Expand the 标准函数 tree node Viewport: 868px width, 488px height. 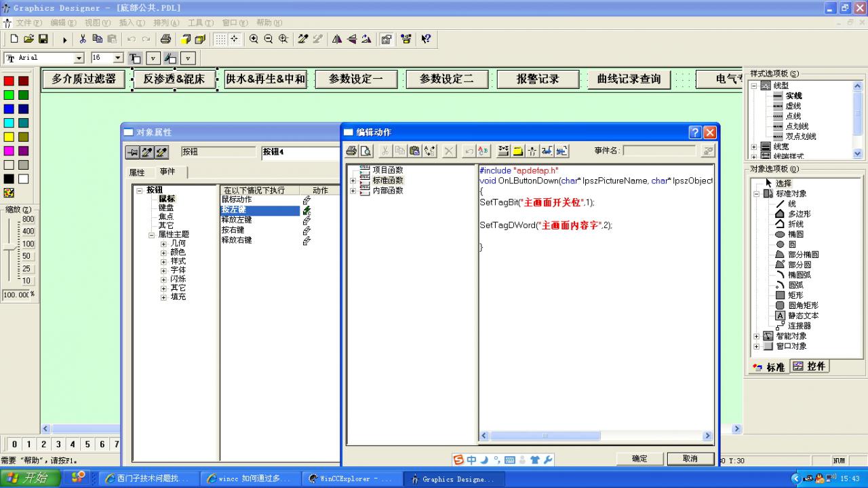pyautogui.click(x=353, y=181)
